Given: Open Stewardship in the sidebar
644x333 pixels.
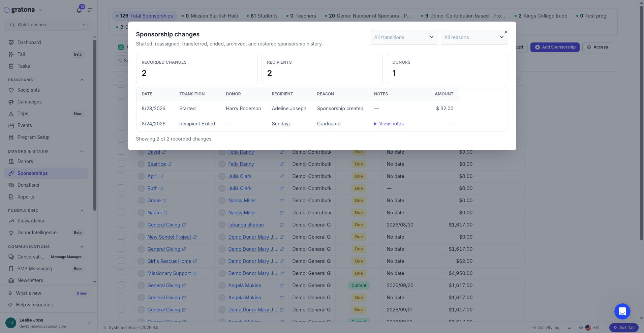Looking at the screenshot, I should click(47, 221).
